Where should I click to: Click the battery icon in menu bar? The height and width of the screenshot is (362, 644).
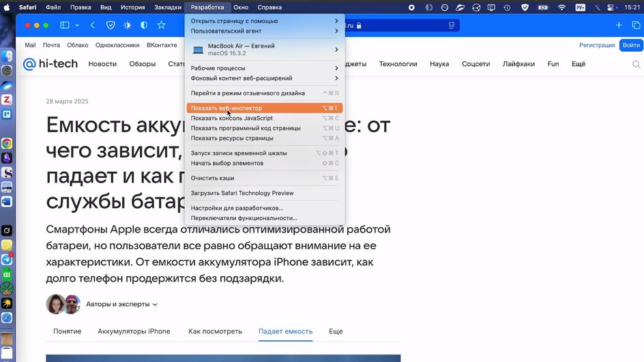click(x=543, y=7)
